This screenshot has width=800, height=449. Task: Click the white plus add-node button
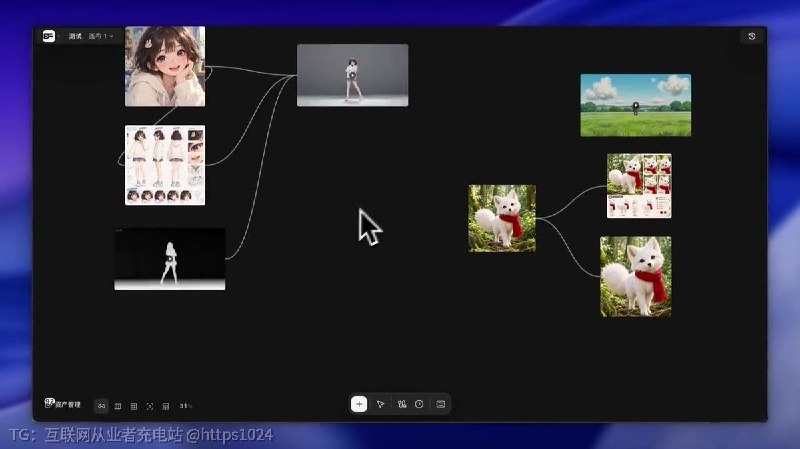[x=359, y=404]
